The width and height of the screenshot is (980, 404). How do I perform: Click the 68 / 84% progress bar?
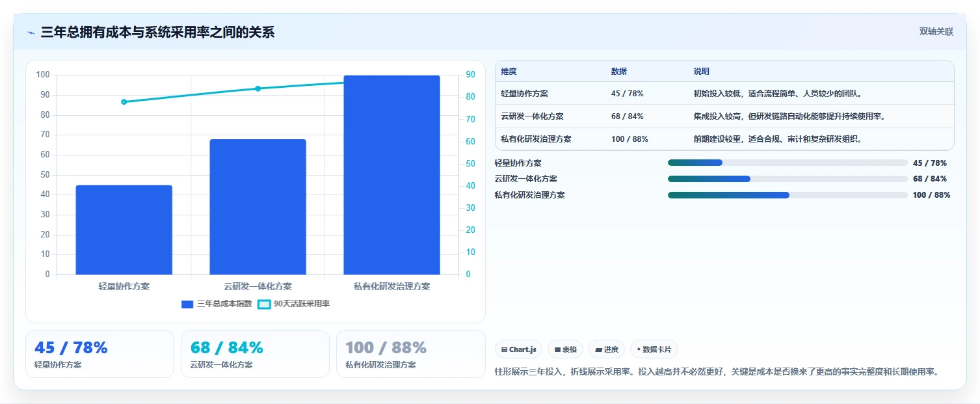click(x=788, y=179)
